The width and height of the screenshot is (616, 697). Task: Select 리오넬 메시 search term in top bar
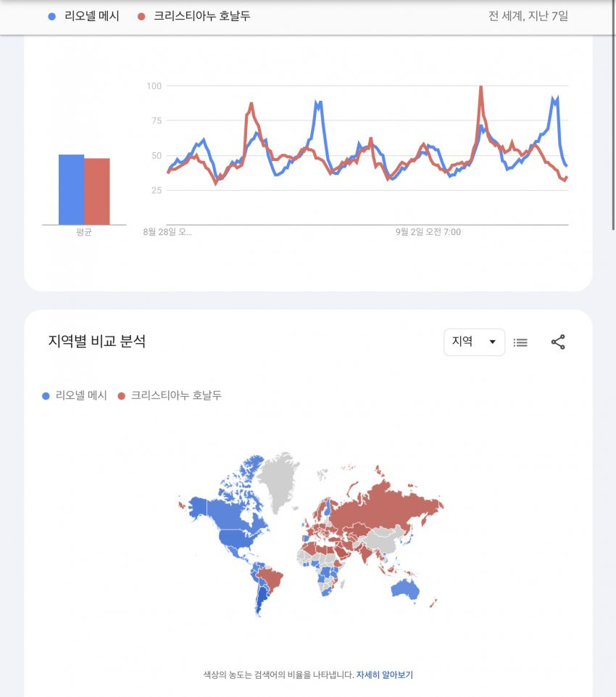pos(92,16)
